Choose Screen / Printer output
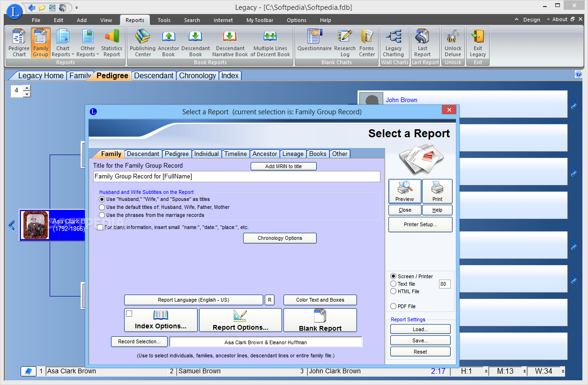 click(394, 276)
